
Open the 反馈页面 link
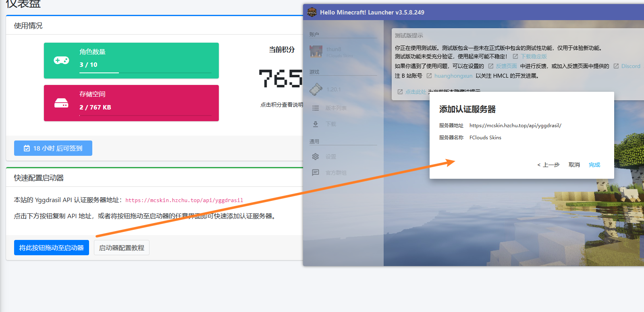[x=506, y=66]
